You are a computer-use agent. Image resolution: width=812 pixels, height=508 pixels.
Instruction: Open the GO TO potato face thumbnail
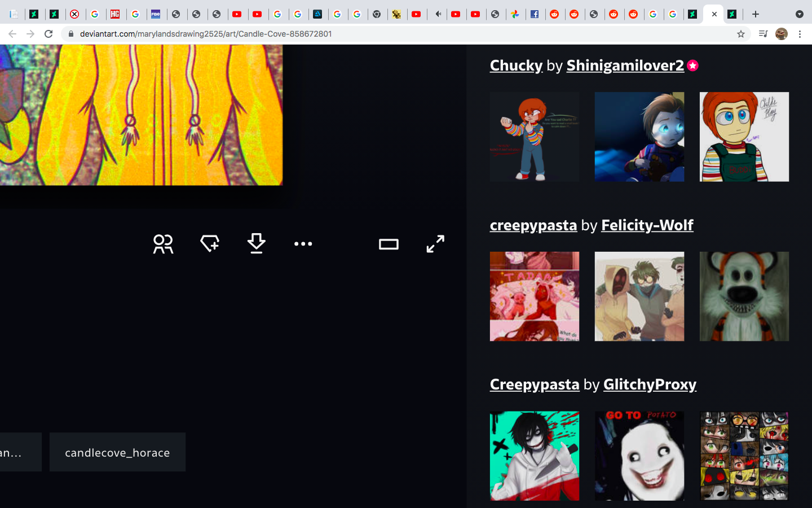tap(639, 456)
